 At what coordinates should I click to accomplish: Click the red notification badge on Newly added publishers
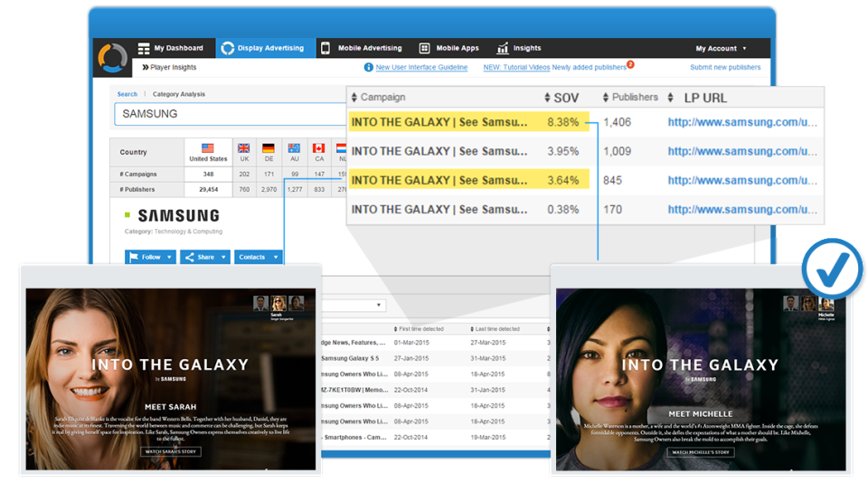(x=630, y=64)
